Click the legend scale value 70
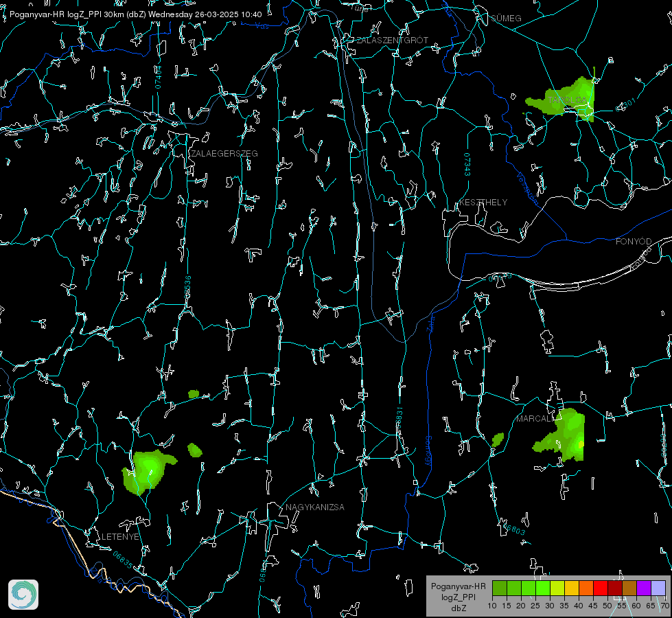Viewport: 672px width, 618px height. [x=665, y=606]
